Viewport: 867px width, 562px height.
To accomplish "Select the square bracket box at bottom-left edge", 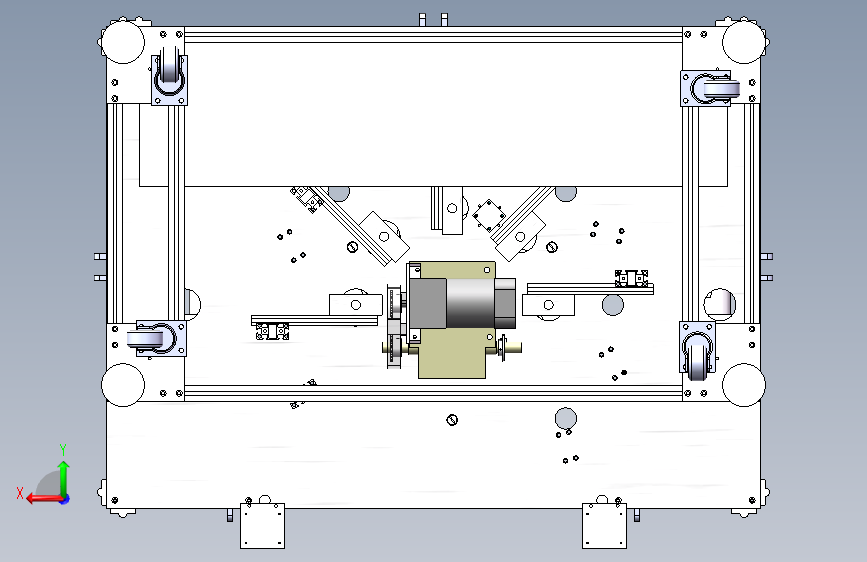I will (x=263, y=525).
